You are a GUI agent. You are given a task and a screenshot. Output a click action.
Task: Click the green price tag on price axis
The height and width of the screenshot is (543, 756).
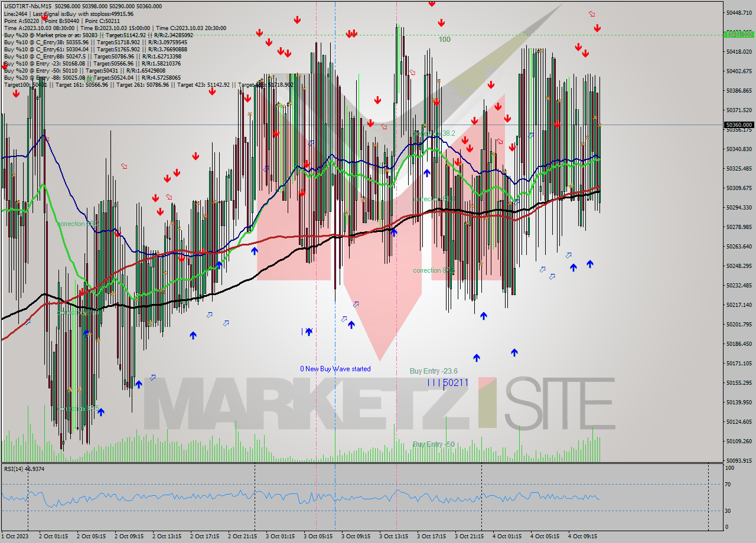pyautogui.click(x=738, y=34)
